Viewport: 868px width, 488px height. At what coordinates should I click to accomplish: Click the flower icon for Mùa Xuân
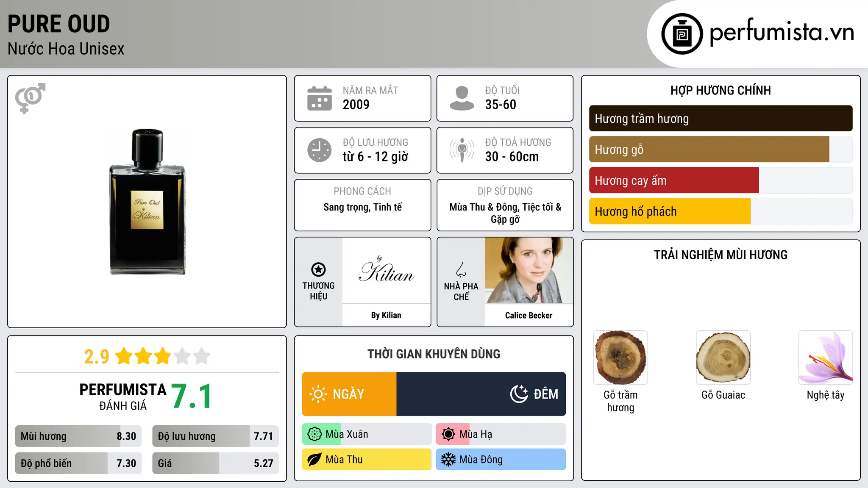(x=314, y=434)
